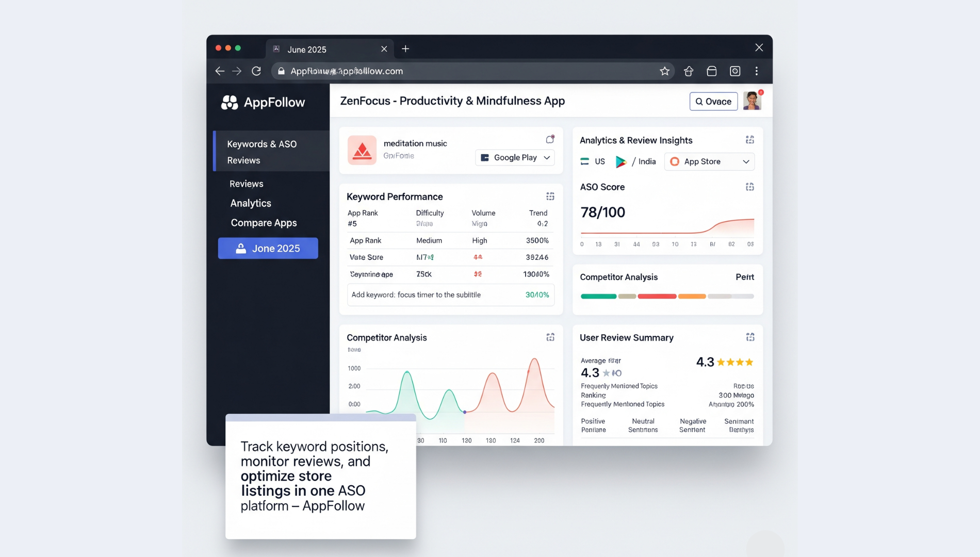Open the Google Play store dropdown

[515, 157]
